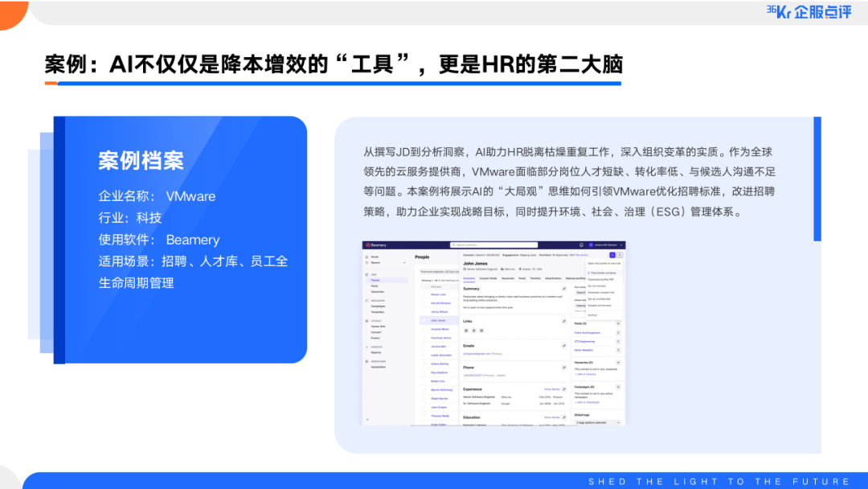Edit the Experience section with pencil icon
868x489 pixels.
(x=564, y=388)
